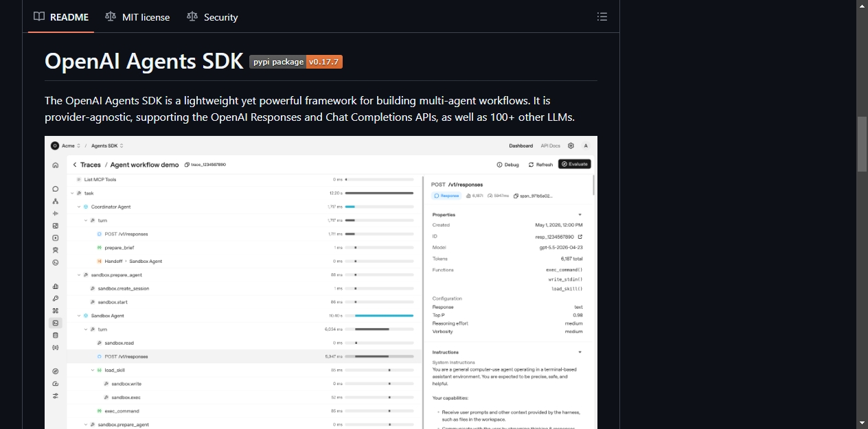The width and height of the screenshot is (868, 429).
Task: Collapse the Coordinator Agent row
Action: coord(79,207)
